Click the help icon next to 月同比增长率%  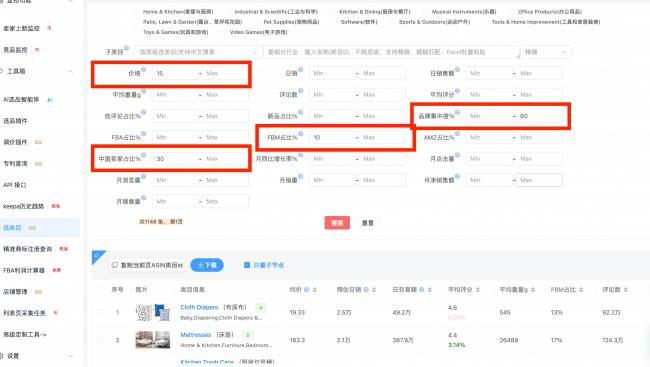pos(301,155)
